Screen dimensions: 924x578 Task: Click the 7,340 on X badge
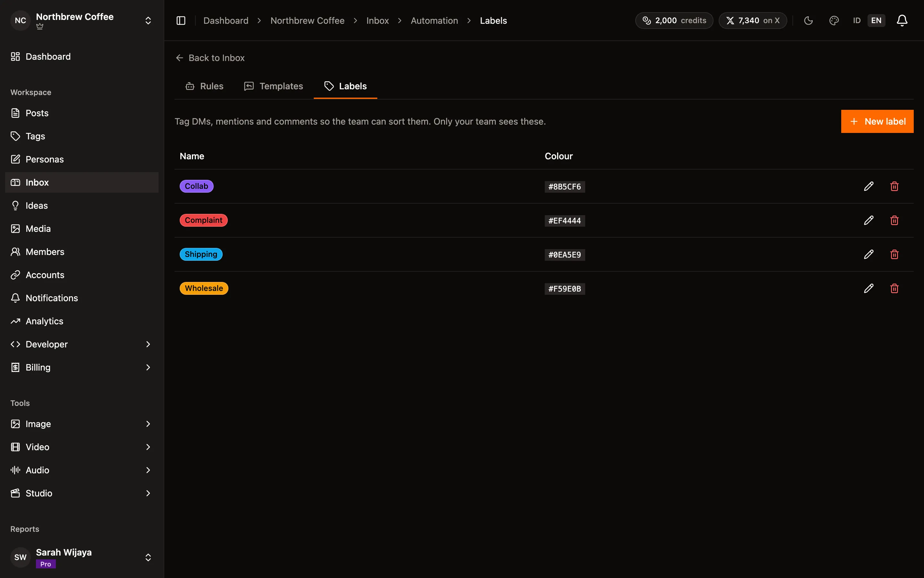pyautogui.click(x=753, y=21)
